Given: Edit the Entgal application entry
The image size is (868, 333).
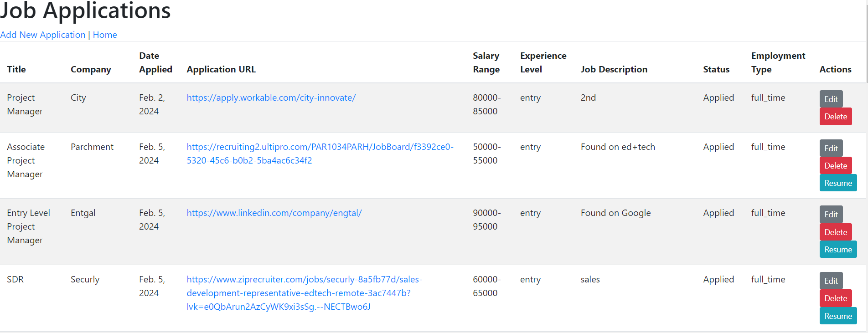Looking at the screenshot, I should [831, 215].
